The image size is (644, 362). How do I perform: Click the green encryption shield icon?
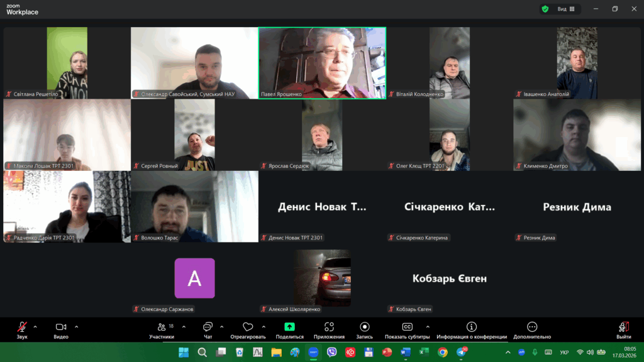click(545, 9)
